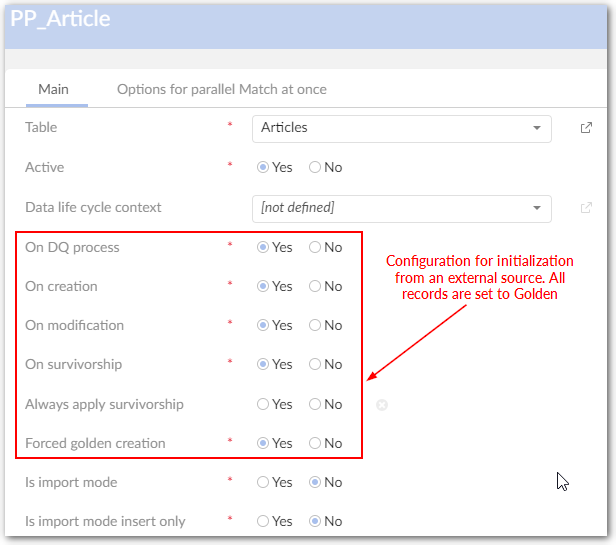Disable On survivorship with No
This screenshot has width=616, height=545.
pyautogui.click(x=315, y=364)
